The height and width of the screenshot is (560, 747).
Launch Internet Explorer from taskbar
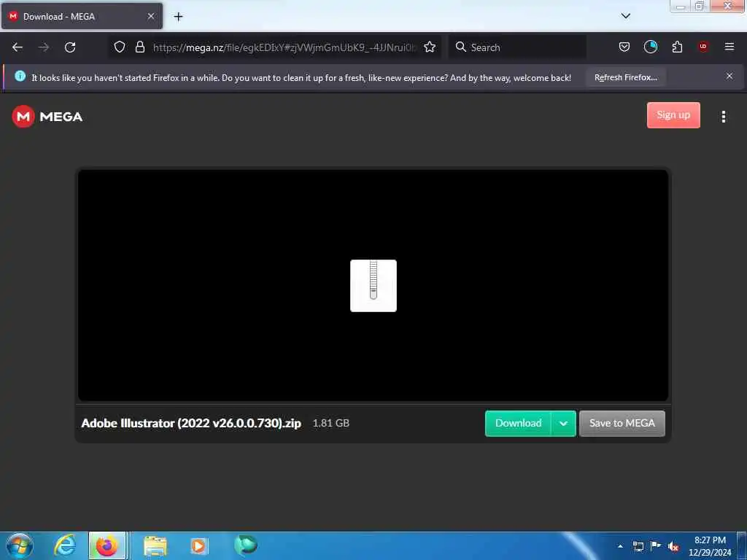65,545
